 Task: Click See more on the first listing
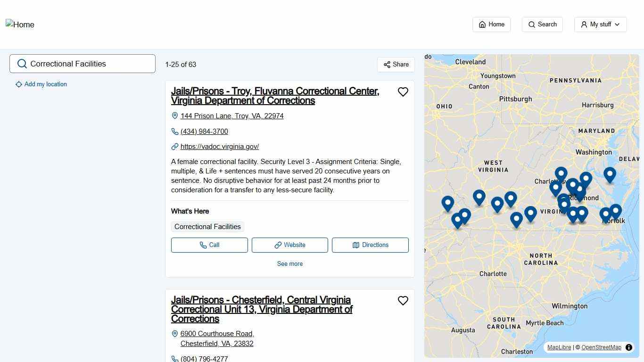289,263
